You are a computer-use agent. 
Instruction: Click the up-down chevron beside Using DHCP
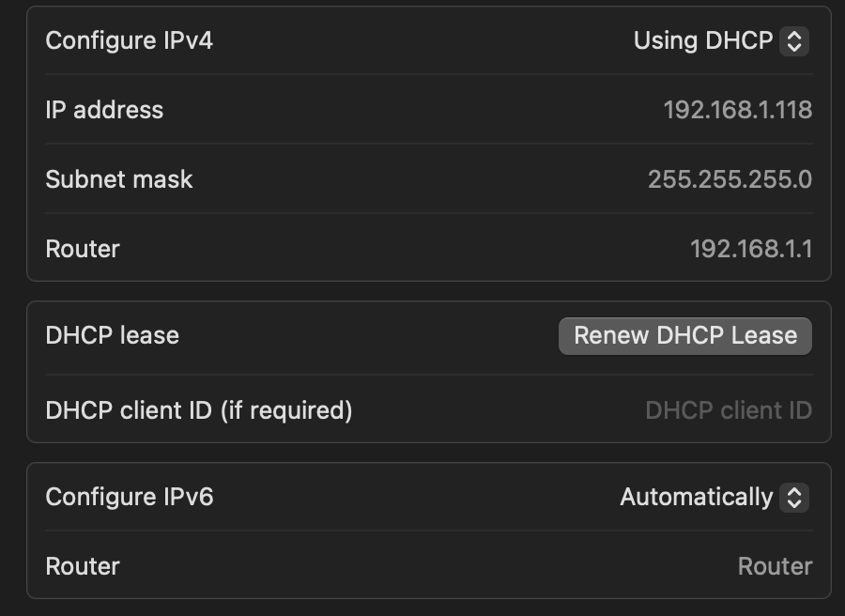[794, 41]
